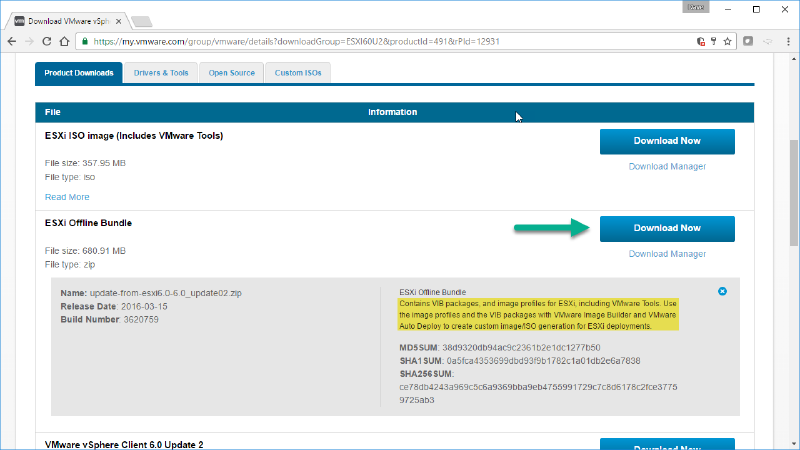Click the key password icon in address bar

[x=714, y=42]
